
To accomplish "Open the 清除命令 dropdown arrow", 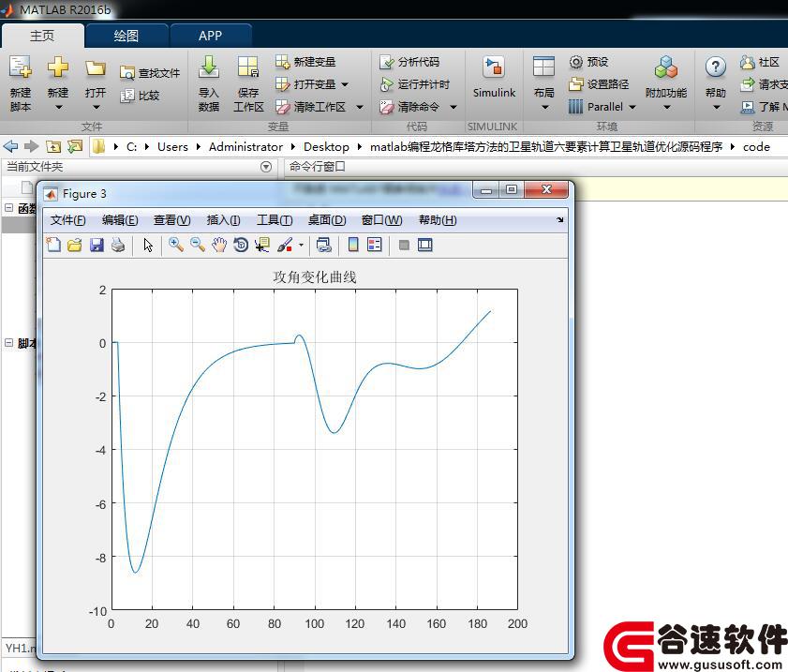I will pos(453,107).
